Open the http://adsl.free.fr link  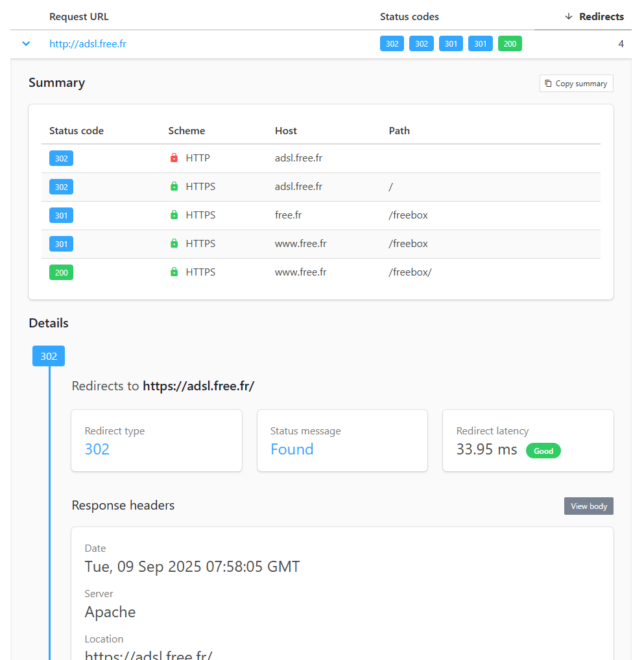pyautogui.click(x=88, y=44)
